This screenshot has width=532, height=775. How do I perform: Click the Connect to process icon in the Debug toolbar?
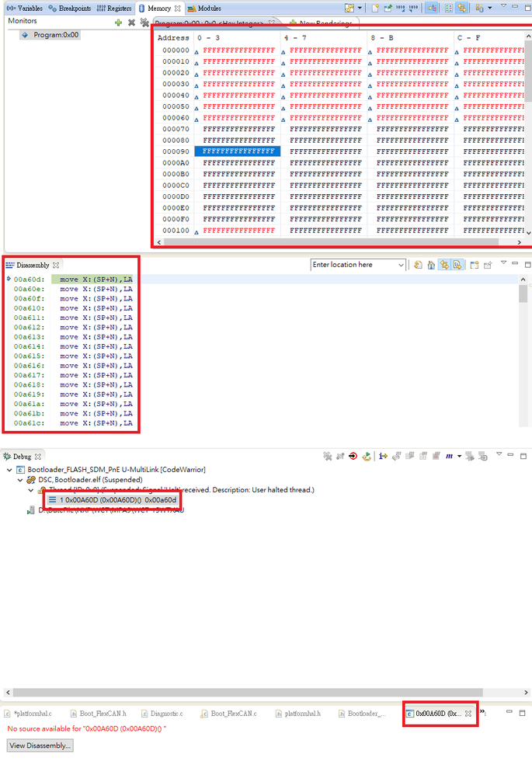coord(340,456)
